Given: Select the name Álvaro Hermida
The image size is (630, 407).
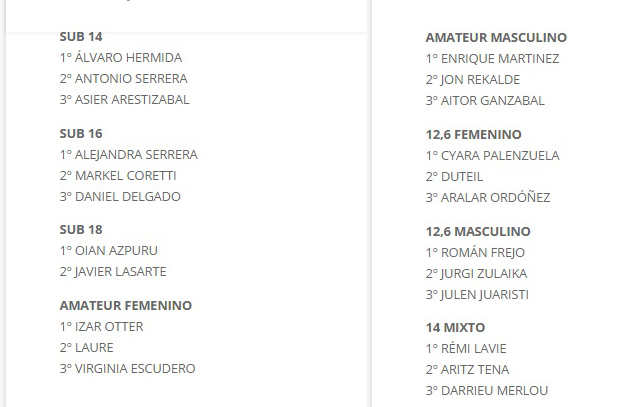Looking at the screenshot, I should (x=128, y=57).
